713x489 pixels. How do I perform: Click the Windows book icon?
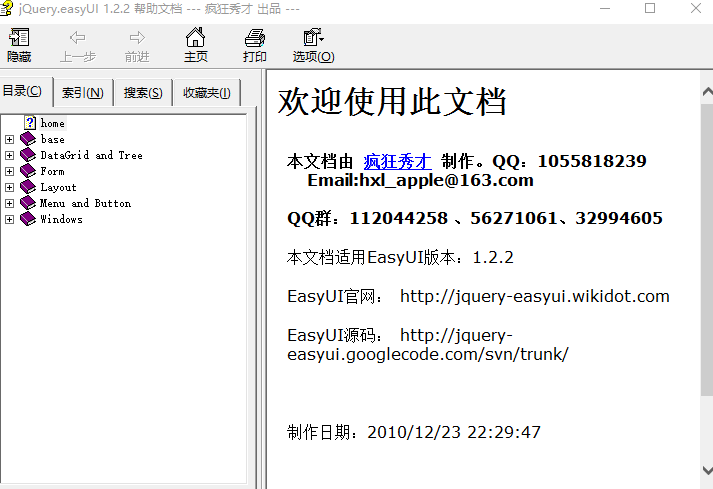pyautogui.click(x=27, y=219)
